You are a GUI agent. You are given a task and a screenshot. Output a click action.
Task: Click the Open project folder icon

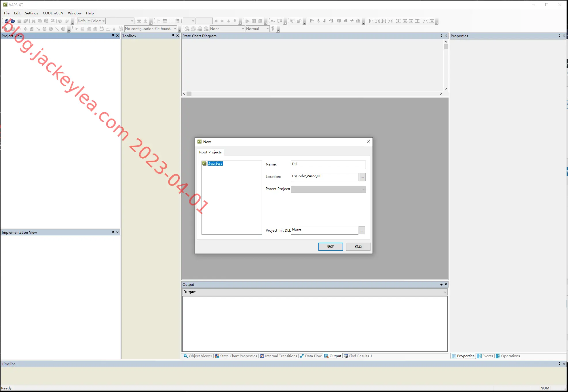pos(13,21)
